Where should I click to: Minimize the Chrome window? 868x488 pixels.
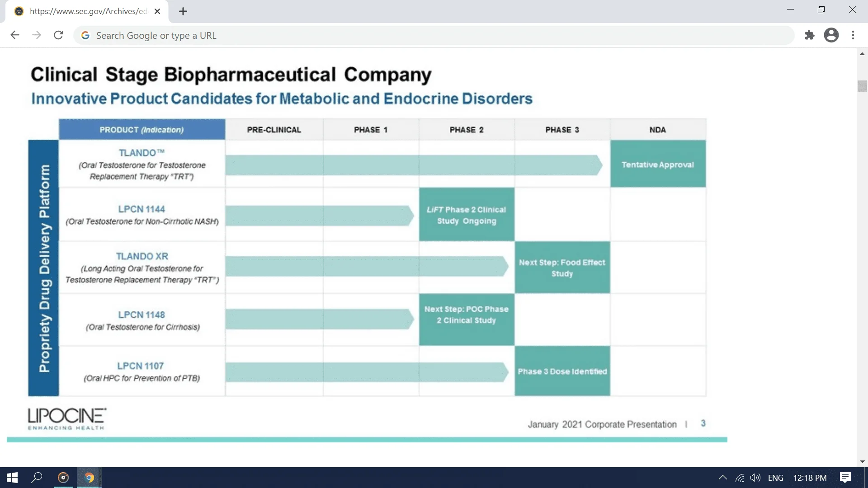[x=790, y=9]
